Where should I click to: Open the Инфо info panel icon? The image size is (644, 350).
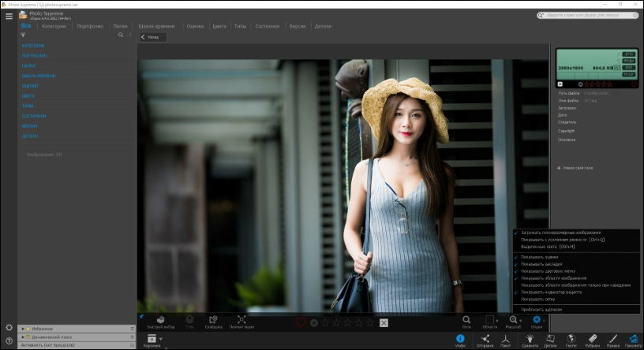tap(460, 338)
